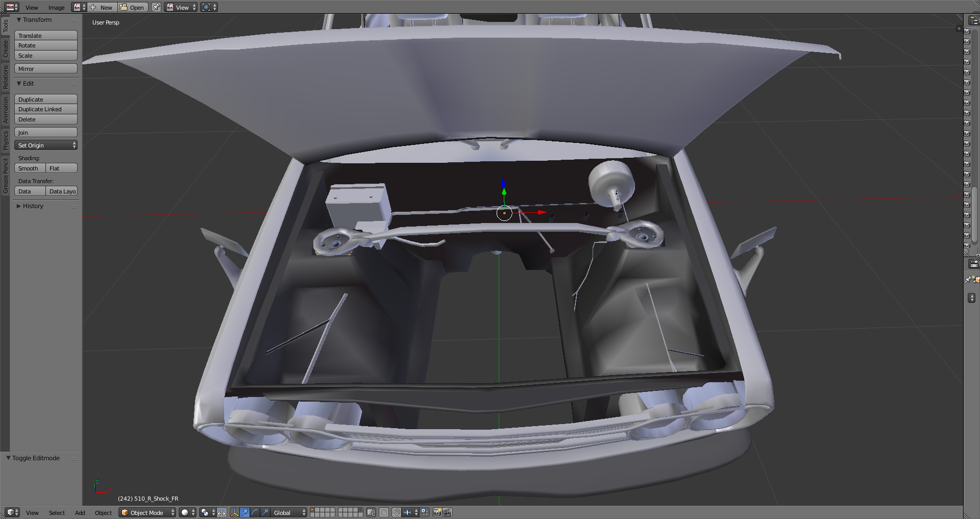Open the Select menu
The width and height of the screenshot is (980, 519).
(57, 513)
